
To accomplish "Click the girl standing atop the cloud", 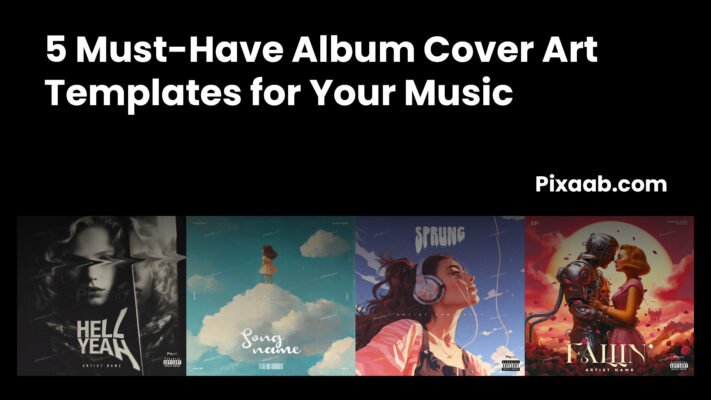I will tap(268, 264).
